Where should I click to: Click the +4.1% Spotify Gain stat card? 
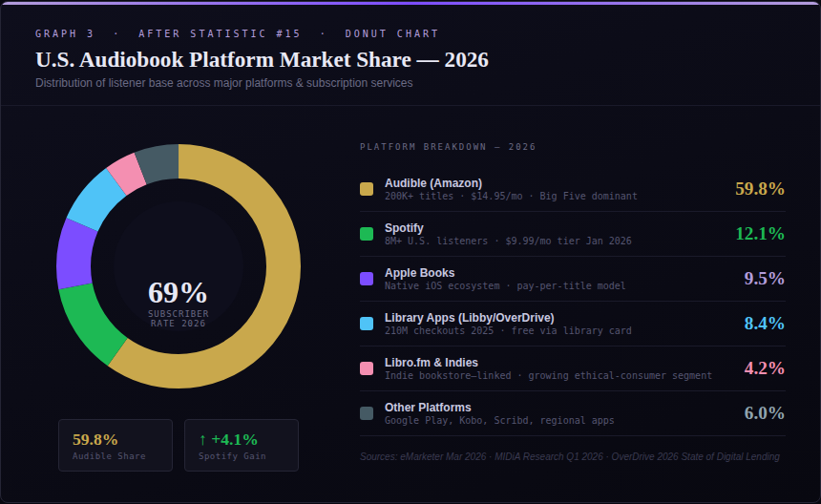click(x=242, y=446)
